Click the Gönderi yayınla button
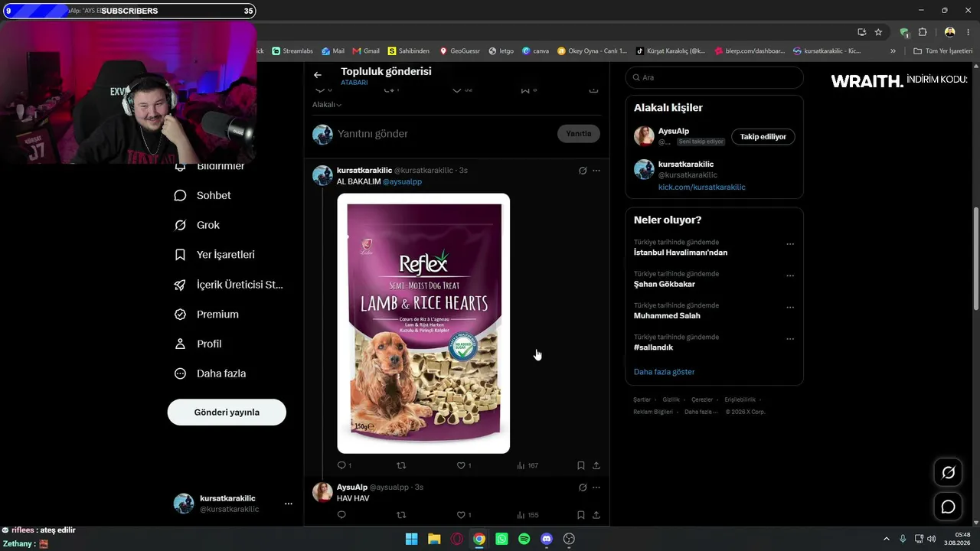Viewport: 980px width, 551px height. 227,412
